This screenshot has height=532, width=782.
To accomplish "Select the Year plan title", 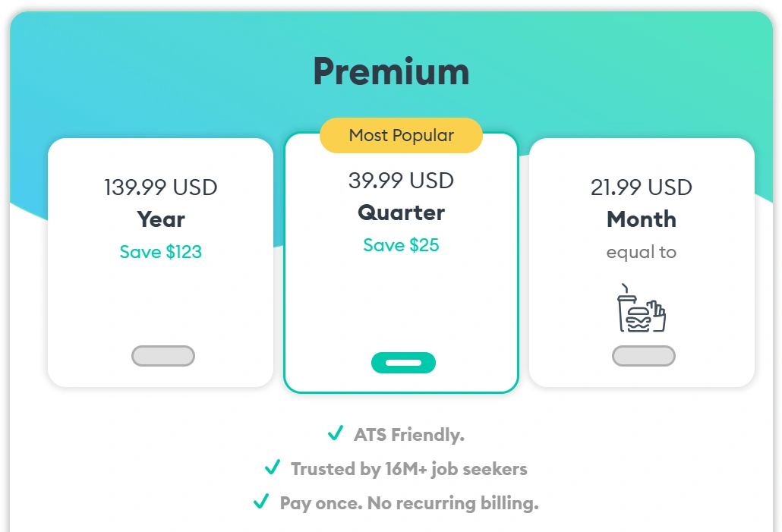I will pyautogui.click(x=161, y=219).
